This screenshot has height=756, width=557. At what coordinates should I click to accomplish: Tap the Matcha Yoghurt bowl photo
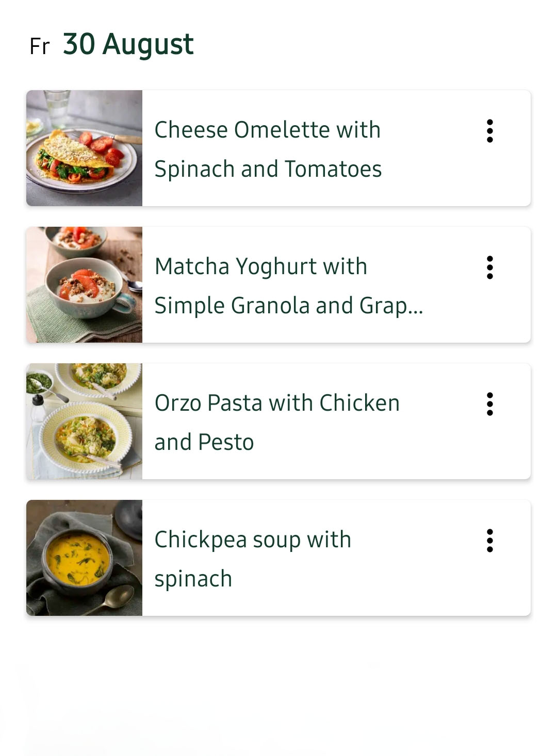(84, 285)
